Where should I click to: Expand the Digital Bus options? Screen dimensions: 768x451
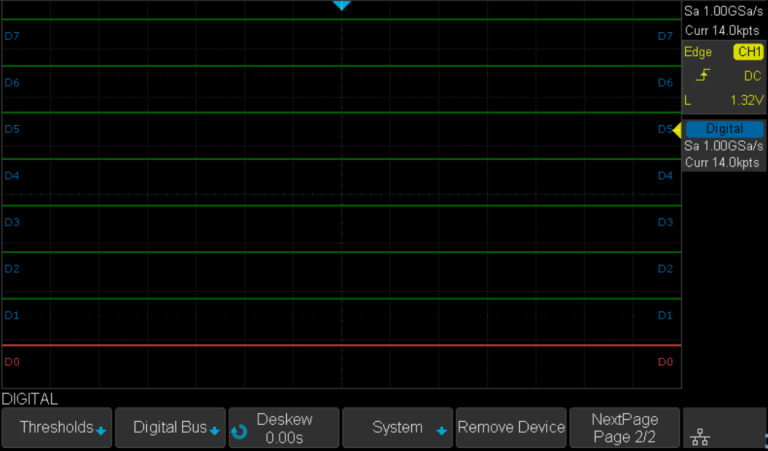[171, 428]
